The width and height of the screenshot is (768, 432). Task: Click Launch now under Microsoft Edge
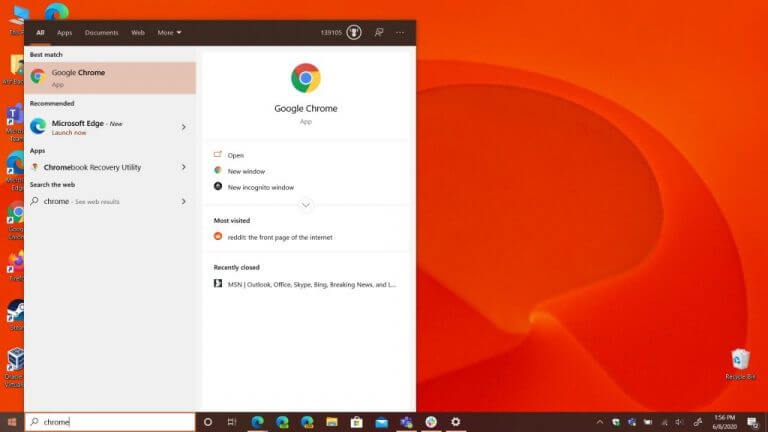(x=69, y=133)
